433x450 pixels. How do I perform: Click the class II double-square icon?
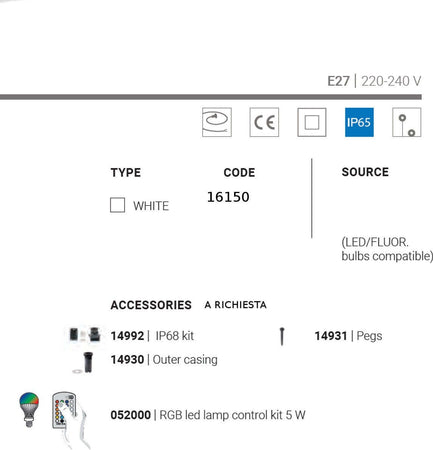tap(312, 122)
